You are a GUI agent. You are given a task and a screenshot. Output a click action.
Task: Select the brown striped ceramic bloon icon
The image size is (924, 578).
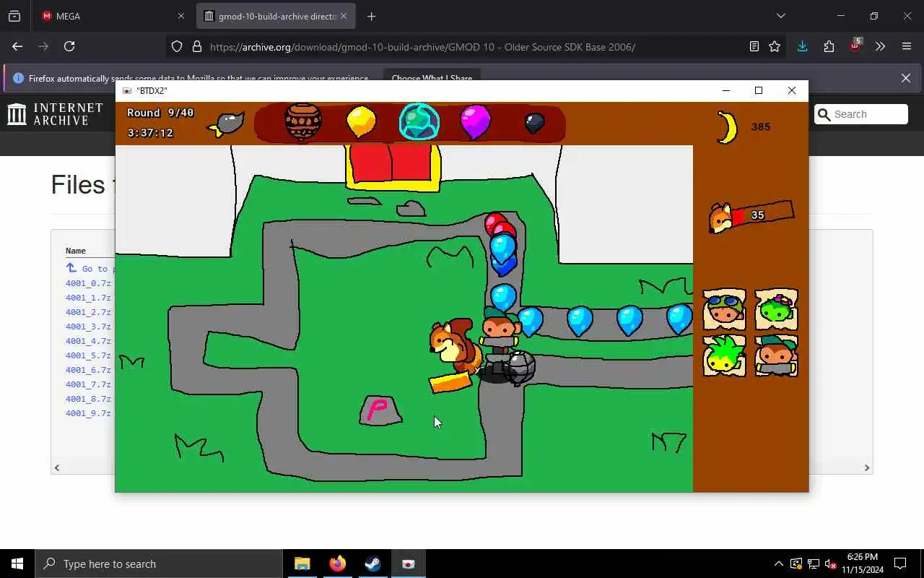tap(302, 121)
